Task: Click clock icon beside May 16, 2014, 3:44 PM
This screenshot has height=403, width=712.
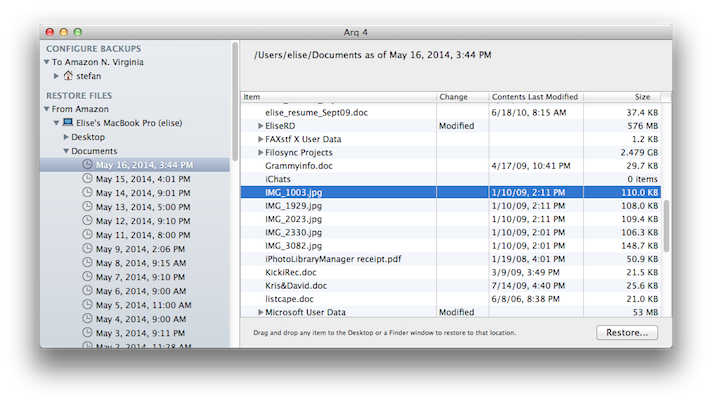Action: point(87,164)
